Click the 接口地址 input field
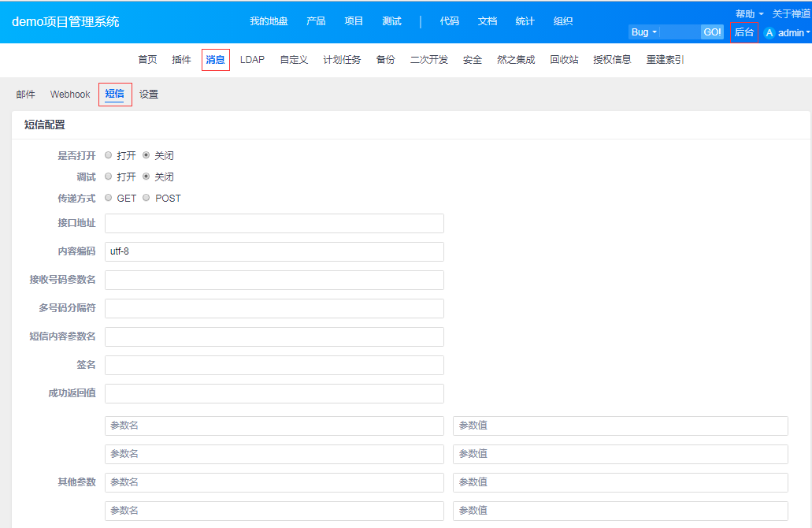 [x=274, y=223]
